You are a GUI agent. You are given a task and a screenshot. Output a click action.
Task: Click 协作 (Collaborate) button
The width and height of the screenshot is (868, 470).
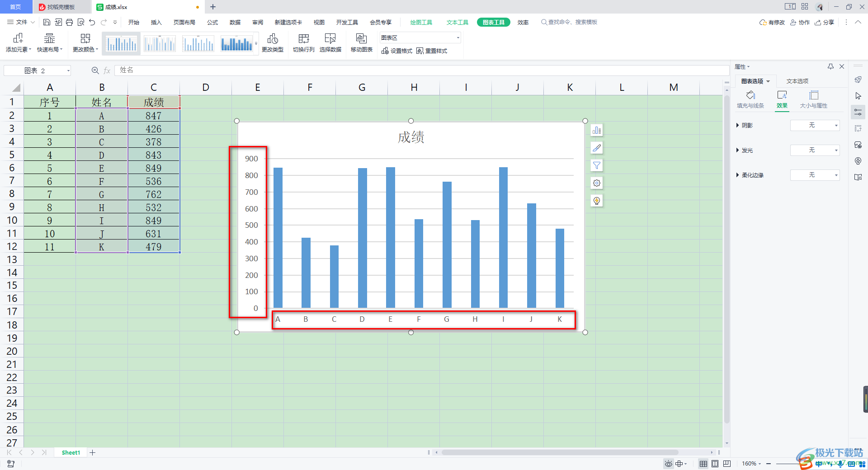[800, 22]
